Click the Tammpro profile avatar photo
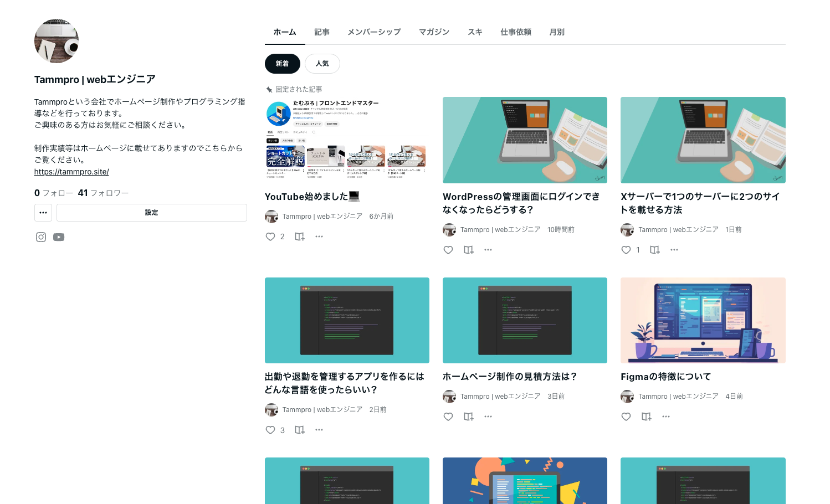The image size is (830, 504). pos(57,41)
